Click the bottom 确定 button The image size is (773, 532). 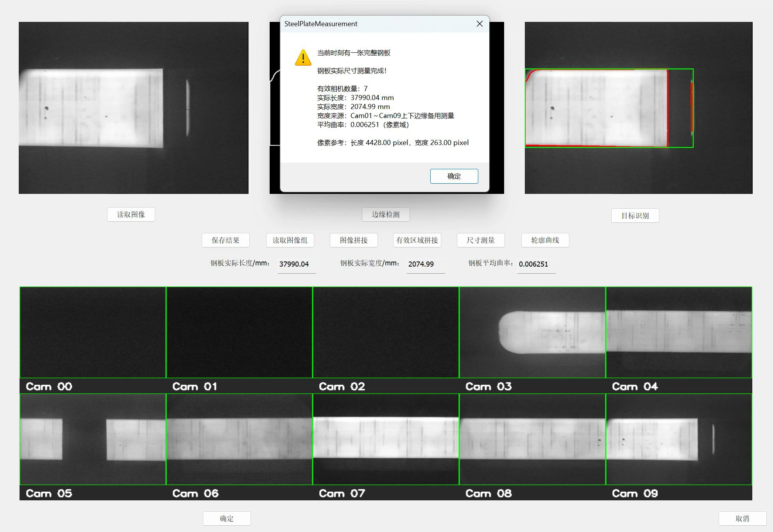[x=227, y=518]
